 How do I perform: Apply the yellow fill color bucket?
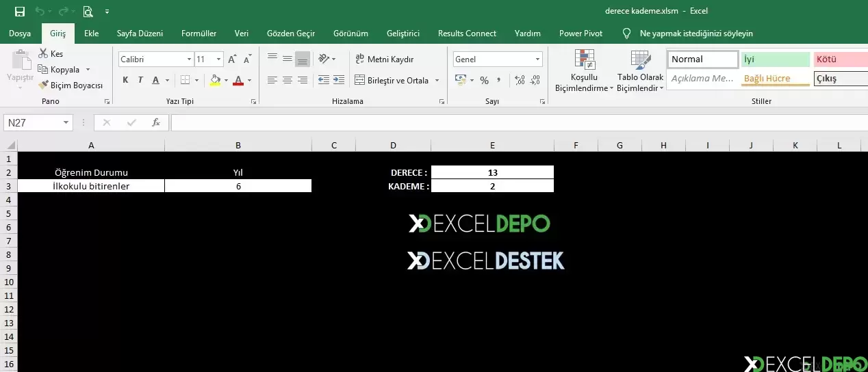(216, 80)
